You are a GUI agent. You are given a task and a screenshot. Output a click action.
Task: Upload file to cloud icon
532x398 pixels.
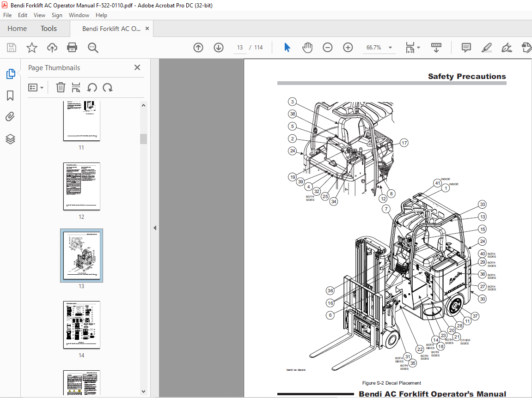click(x=52, y=48)
